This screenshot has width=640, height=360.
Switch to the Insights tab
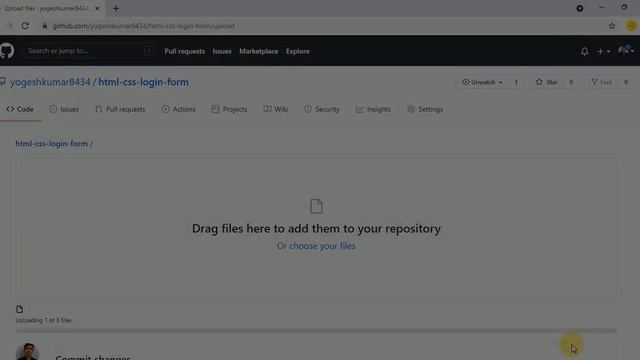(x=373, y=109)
